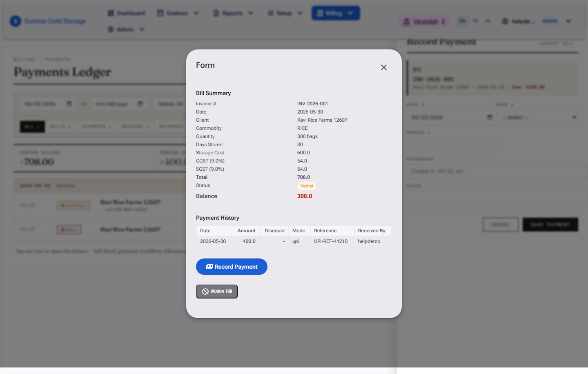Viewport: 588px width, 374px height.
Task: Open the Setup menu
Action: (285, 13)
